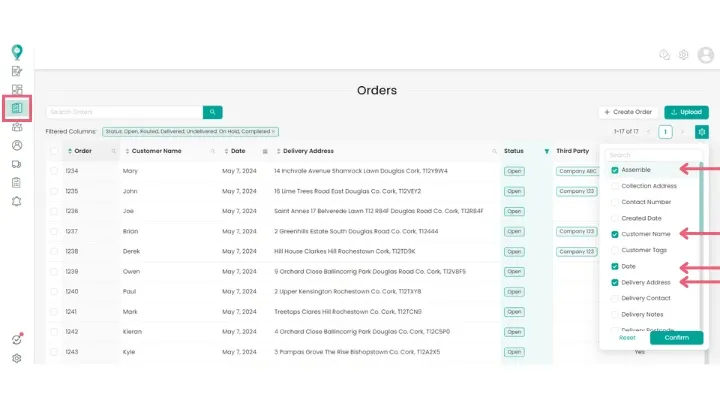Open the column settings gear icon
The image size is (720, 405).
tap(702, 132)
